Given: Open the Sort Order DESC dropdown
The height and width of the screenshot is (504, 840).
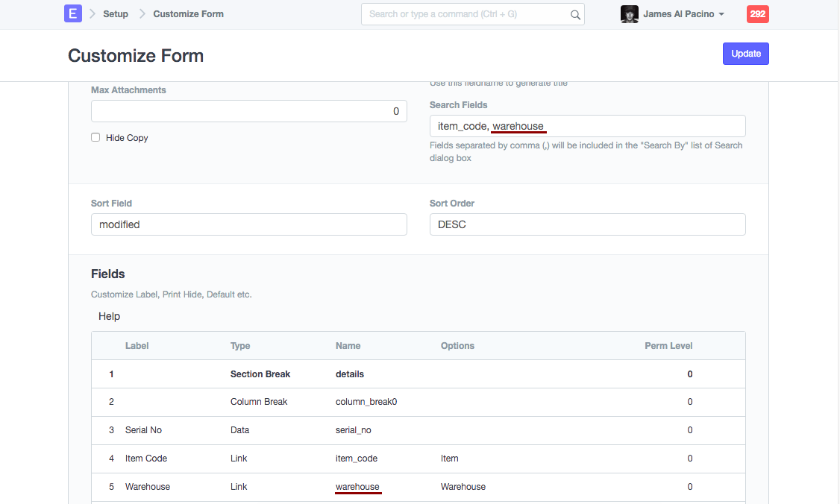Looking at the screenshot, I should [x=587, y=224].
